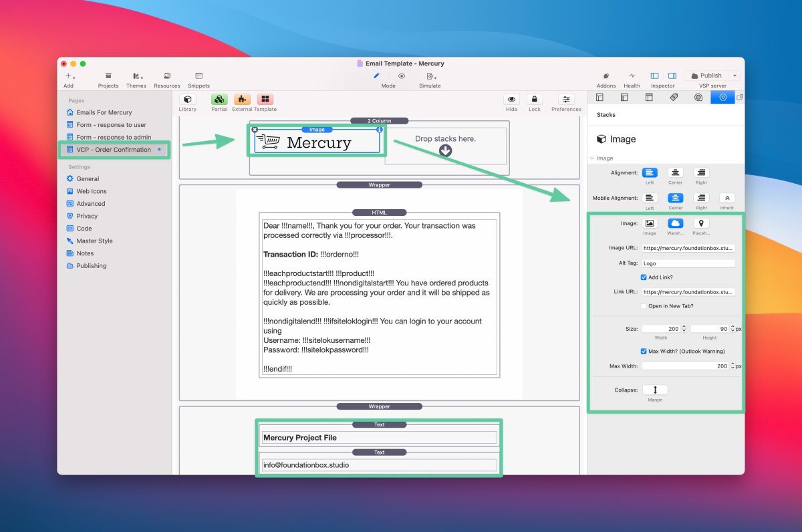Open Master Style settings item

(94, 241)
